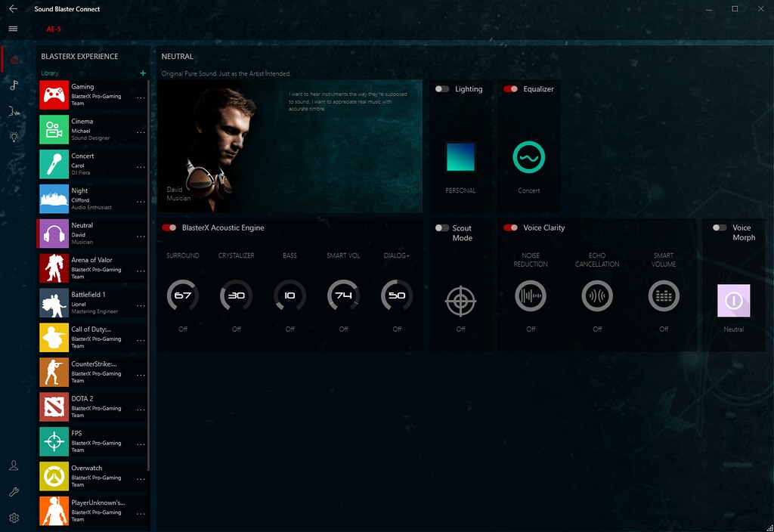Select the Night profile skyline icon
Screen dimensions: 774x532
[x=54, y=199]
